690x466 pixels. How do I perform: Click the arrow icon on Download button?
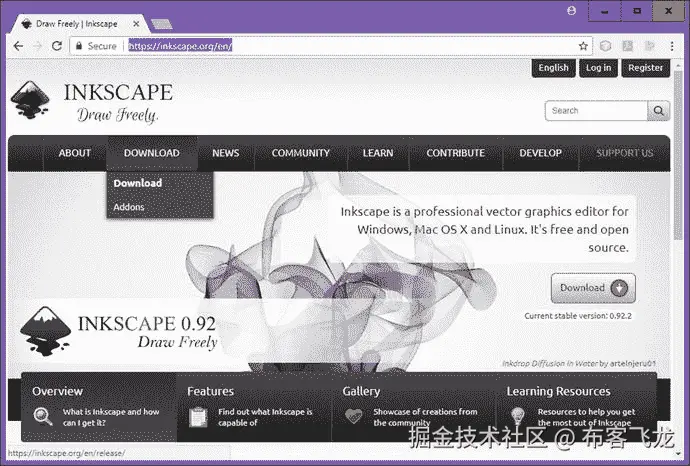point(619,288)
